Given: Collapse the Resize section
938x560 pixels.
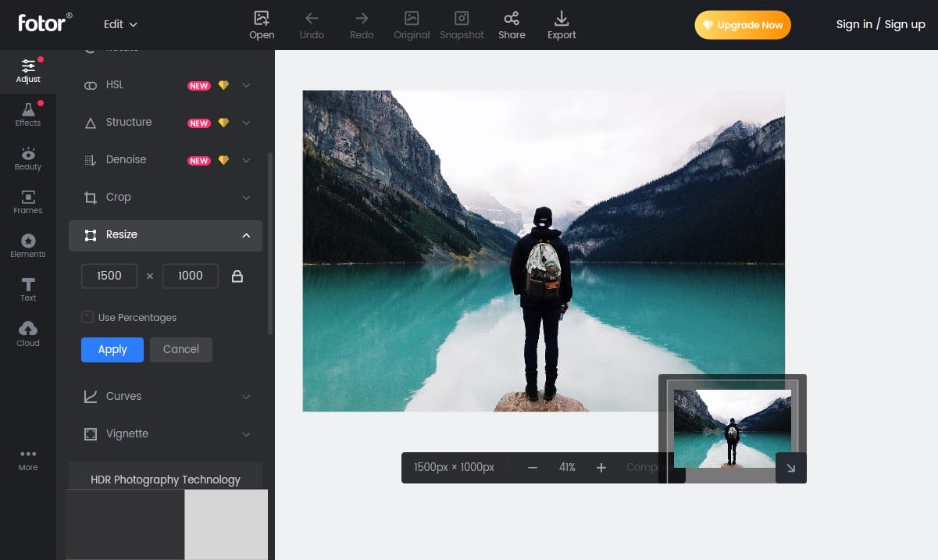Looking at the screenshot, I should pos(246,235).
